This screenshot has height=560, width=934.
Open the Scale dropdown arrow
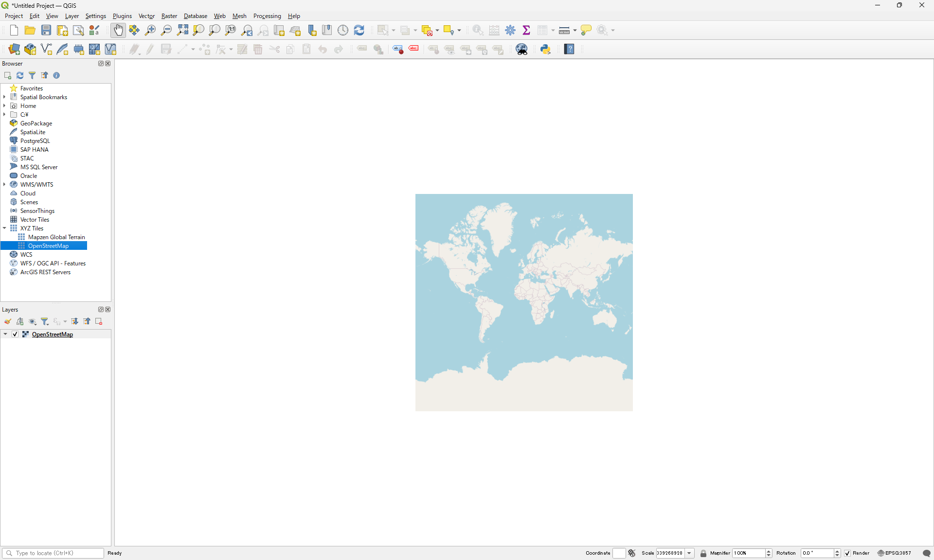[x=689, y=553]
